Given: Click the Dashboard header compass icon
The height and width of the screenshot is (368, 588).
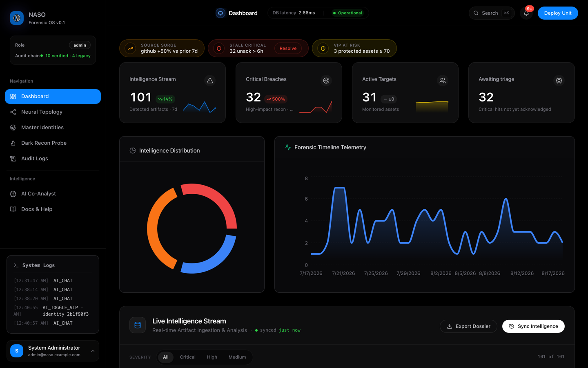Looking at the screenshot, I should coord(220,13).
